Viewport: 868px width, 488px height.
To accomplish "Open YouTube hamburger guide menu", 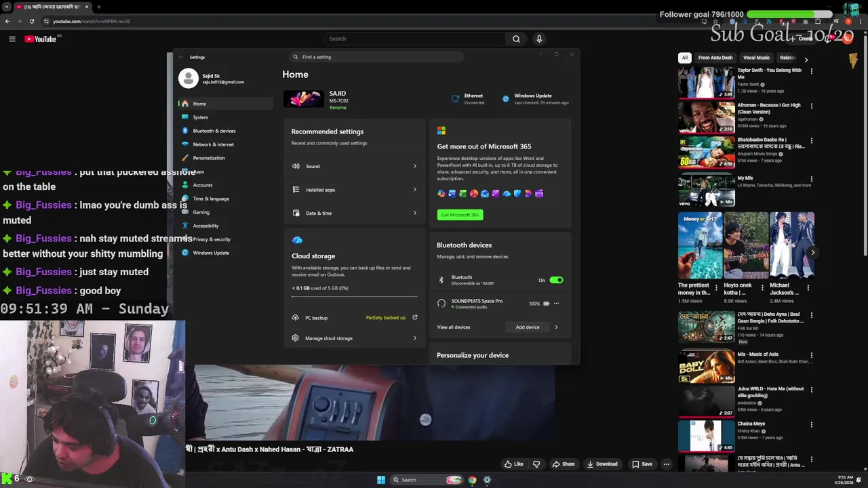I will pos(12,39).
